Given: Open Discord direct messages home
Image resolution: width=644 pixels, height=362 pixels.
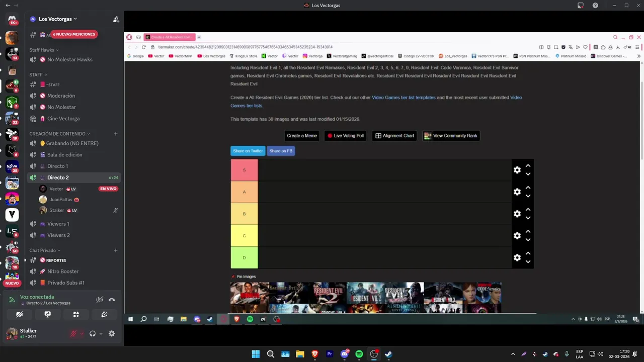Looking at the screenshot, I should (x=12, y=19).
